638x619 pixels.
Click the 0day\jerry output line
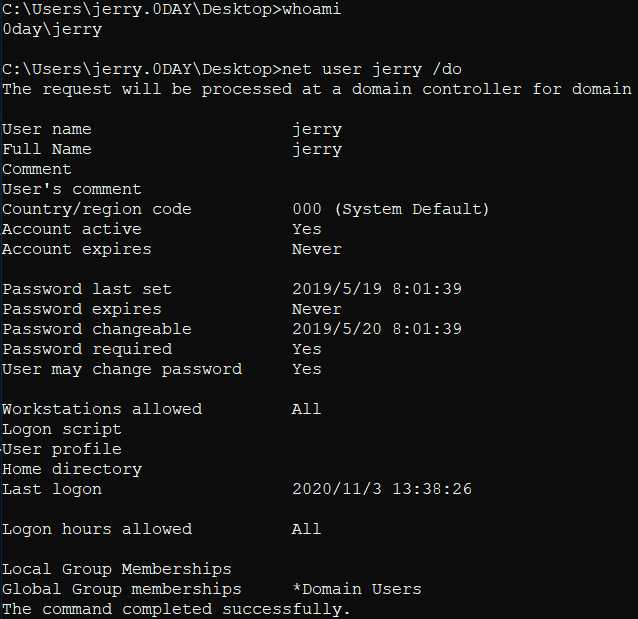pos(52,30)
